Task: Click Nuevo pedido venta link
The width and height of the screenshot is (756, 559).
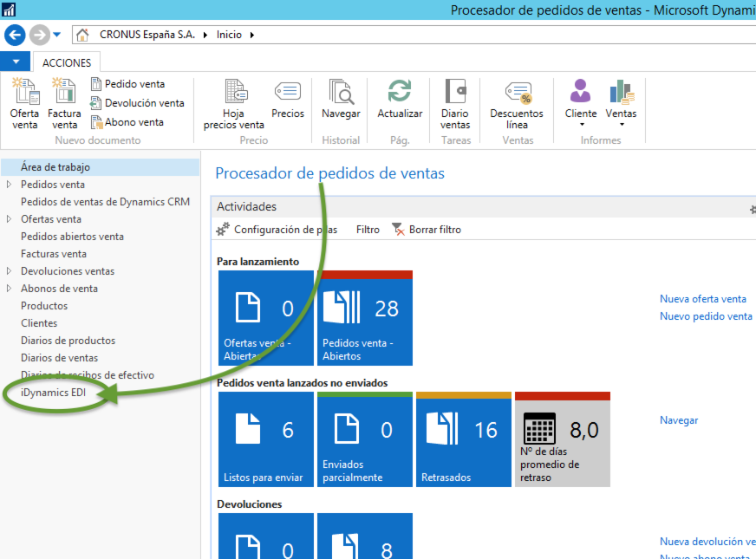Action: [706, 316]
